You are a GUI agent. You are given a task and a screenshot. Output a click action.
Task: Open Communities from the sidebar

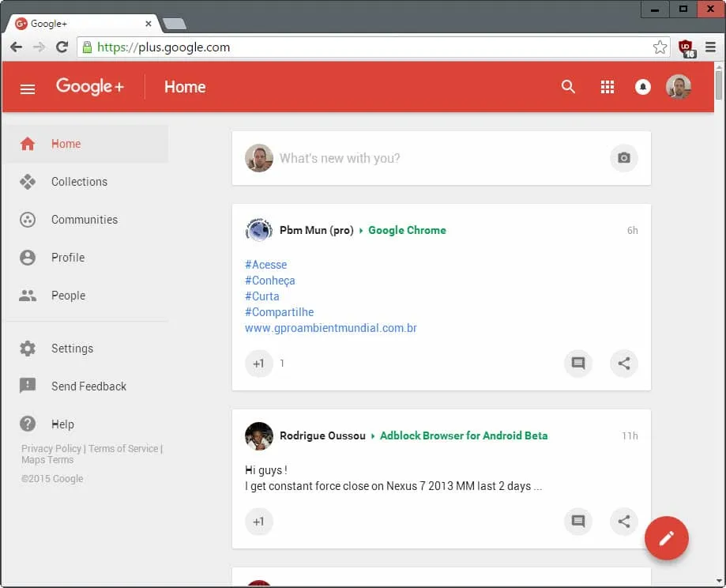(x=84, y=219)
